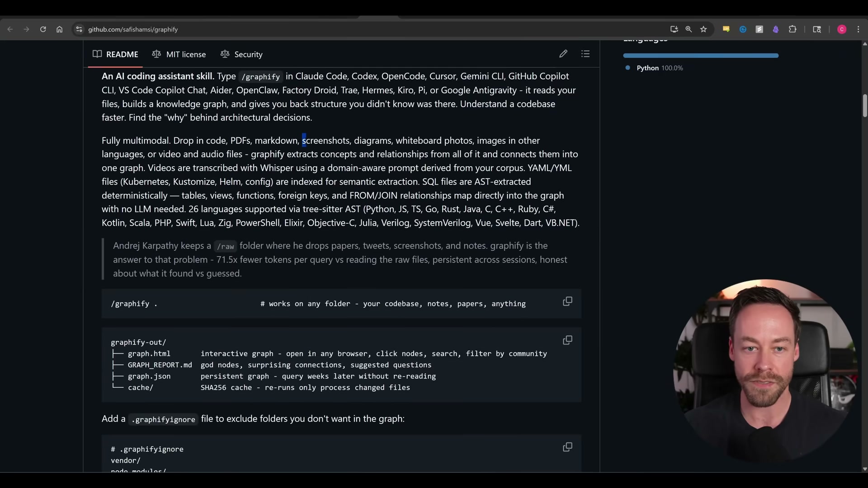Open the Extensions puzzle menu
This screenshot has height=488, width=868.
pos(793,29)
